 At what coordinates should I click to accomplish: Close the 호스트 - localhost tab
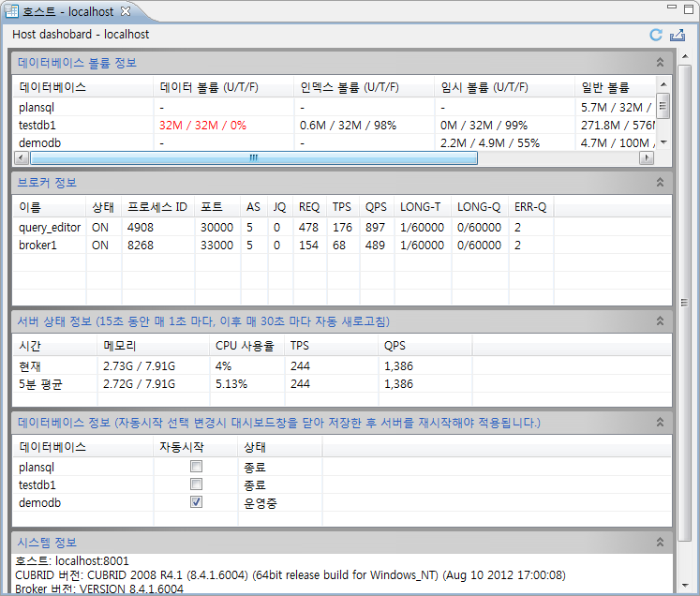click(126, 9)
